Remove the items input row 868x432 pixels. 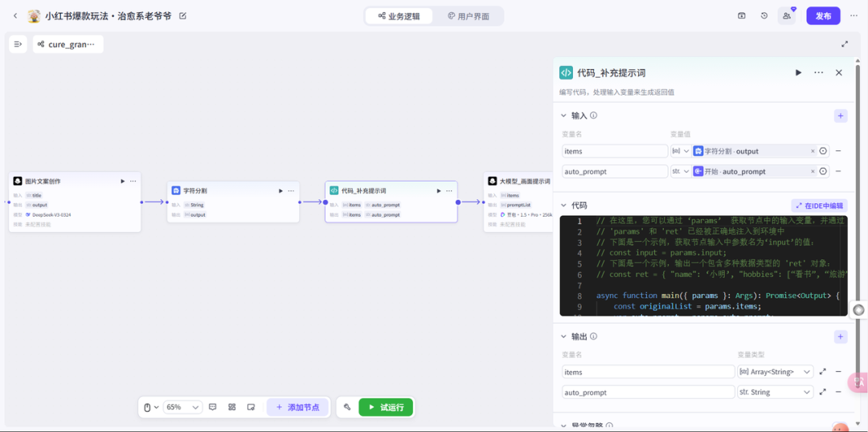click(838, 151)
